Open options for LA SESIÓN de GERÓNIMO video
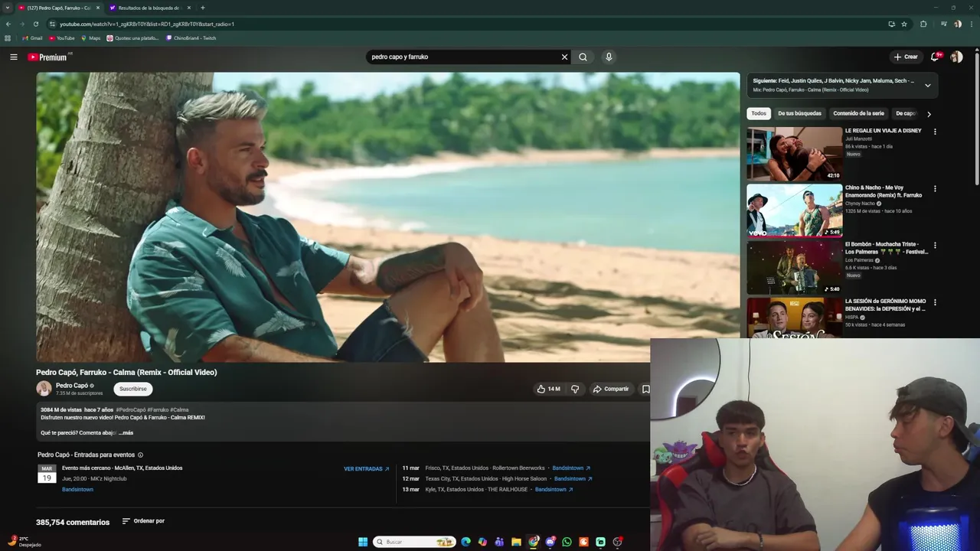The image size is (980, 551). click(x=935, y=302)
